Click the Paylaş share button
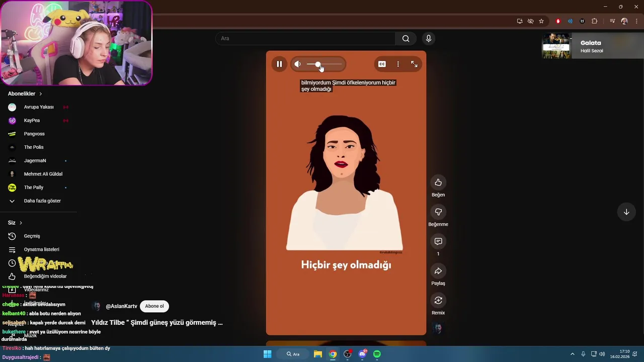 click(438, 271)
